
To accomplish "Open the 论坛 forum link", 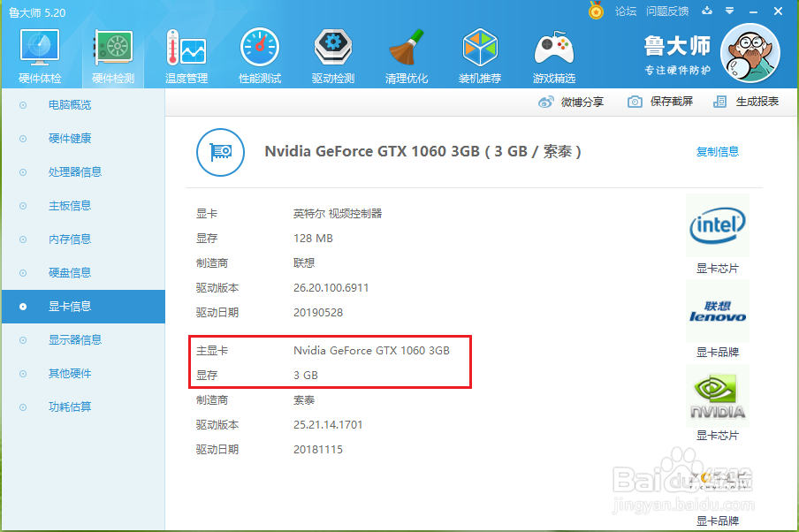I will 625,11.
